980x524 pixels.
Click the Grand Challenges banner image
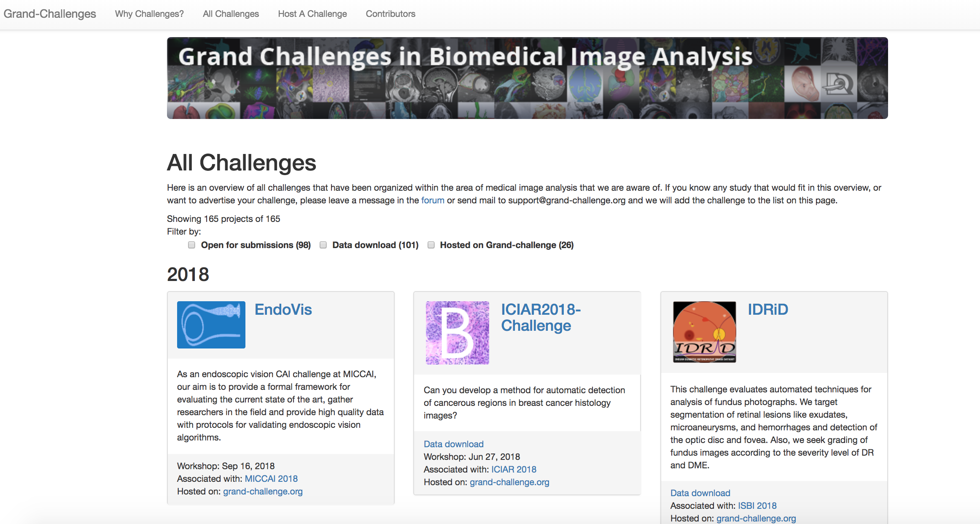coord(528,78)
